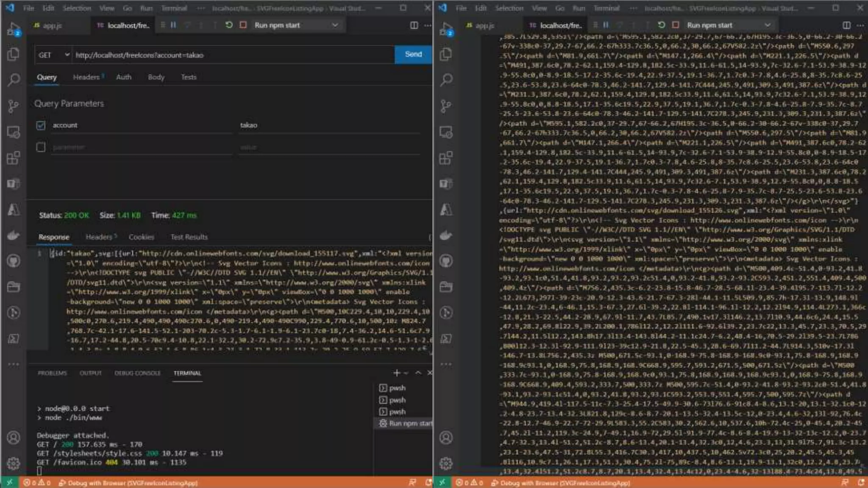
Task: Edit the takao parameter value field
Action: (x=329, y=125)
